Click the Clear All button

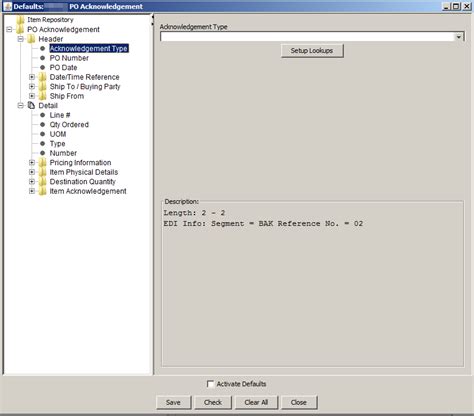tap(256, 402)
